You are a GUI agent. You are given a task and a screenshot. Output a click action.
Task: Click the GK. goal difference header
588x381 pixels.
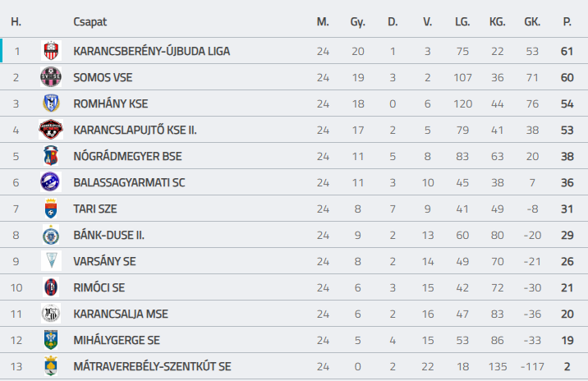click(532, 21)
